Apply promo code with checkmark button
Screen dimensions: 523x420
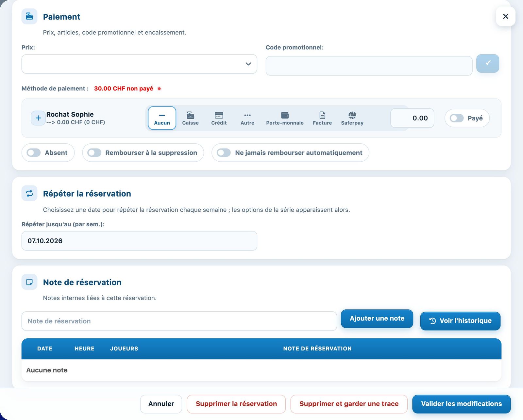[x=487, y=63]
